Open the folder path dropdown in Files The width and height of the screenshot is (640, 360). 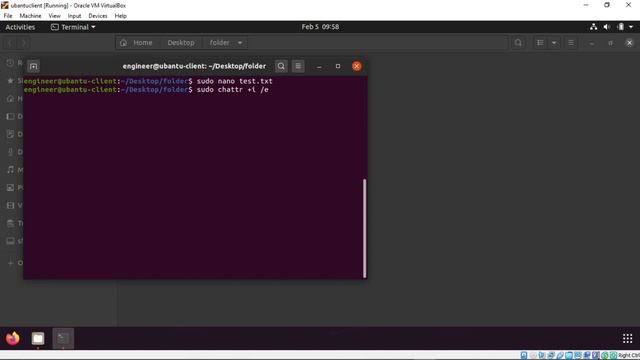click(x=240, y=43)
